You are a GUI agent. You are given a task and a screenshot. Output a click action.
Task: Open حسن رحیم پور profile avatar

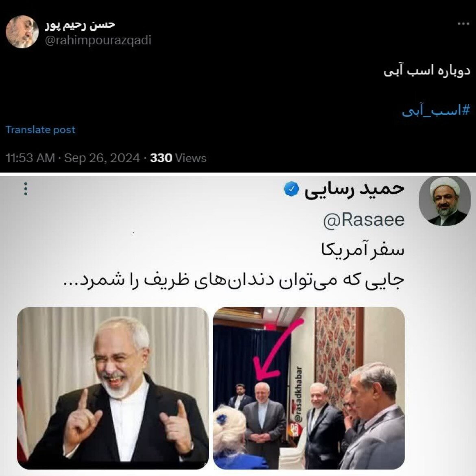(x=22, y=32)
